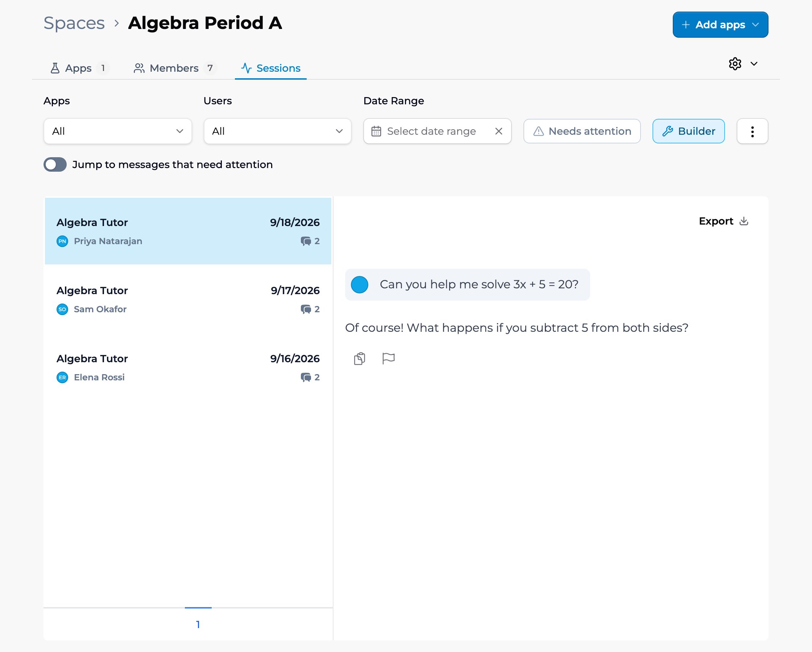Click message count icon on 9/17/2026 session
Screen dimensions: 812x652
[306, 309]
